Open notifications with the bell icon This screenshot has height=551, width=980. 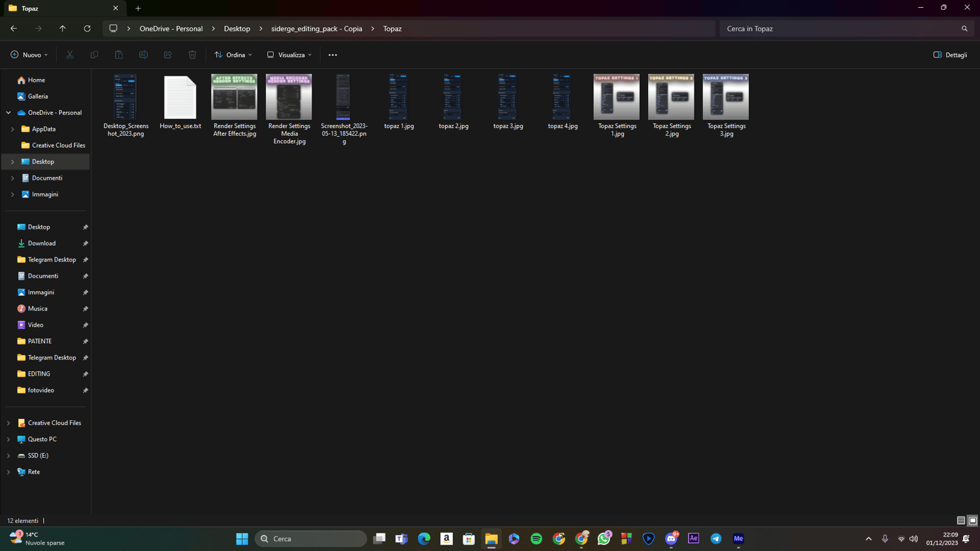966,539
